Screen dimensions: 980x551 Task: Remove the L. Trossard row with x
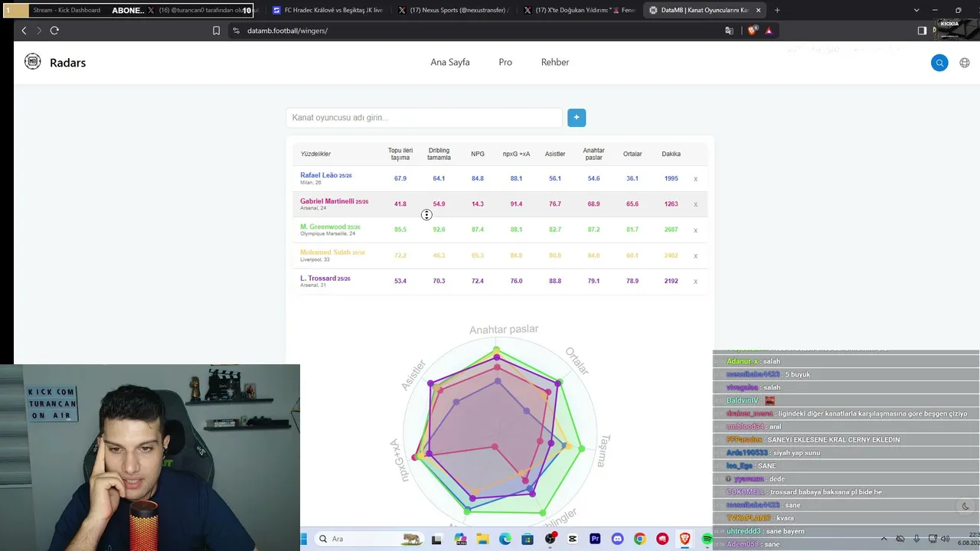[695, 282]
